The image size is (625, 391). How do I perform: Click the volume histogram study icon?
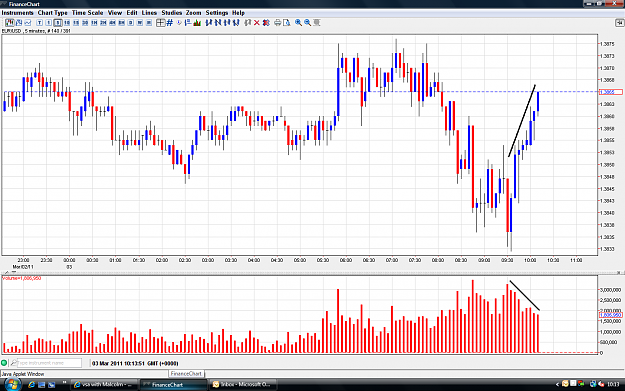pos(197,23)
